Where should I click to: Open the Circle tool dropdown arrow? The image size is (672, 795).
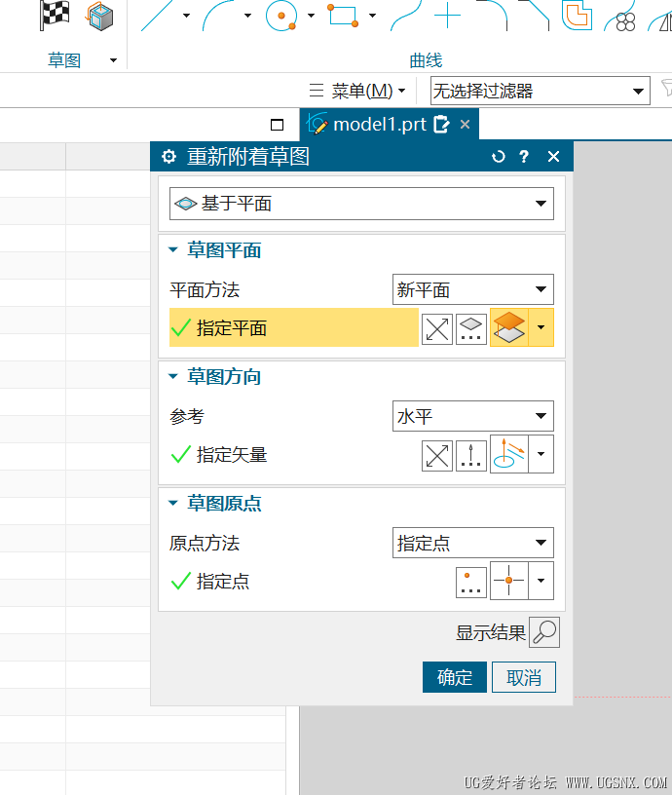(x=311, y=16)
